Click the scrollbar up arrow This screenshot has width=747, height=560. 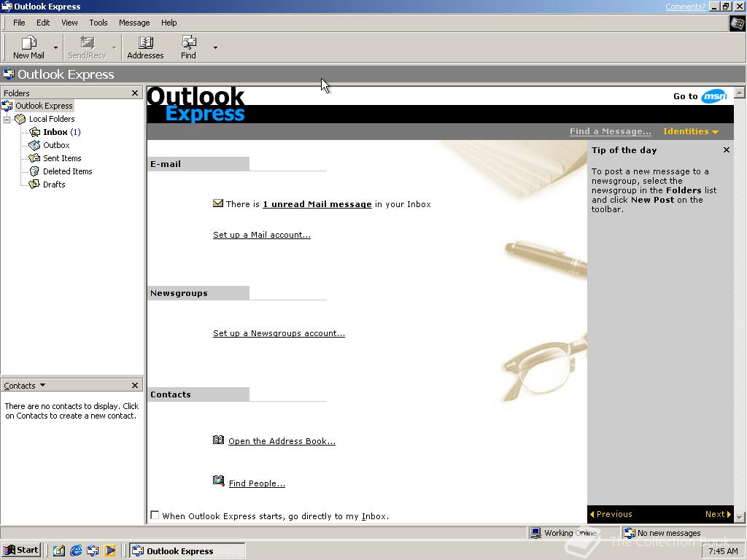click(x=740, y=93)
